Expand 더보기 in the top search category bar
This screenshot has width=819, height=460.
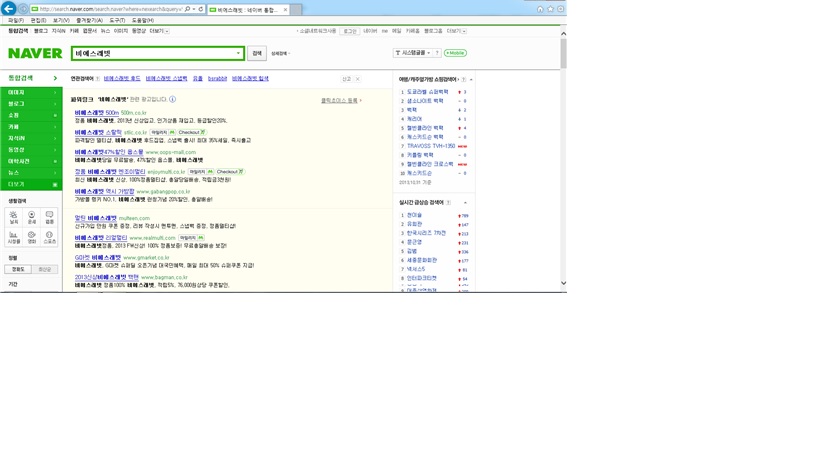tap(159, 31)
